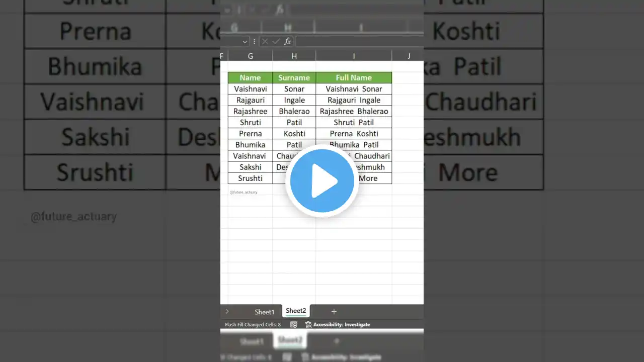
Task: Select the green "Surname" header cell
Action: 294,77
